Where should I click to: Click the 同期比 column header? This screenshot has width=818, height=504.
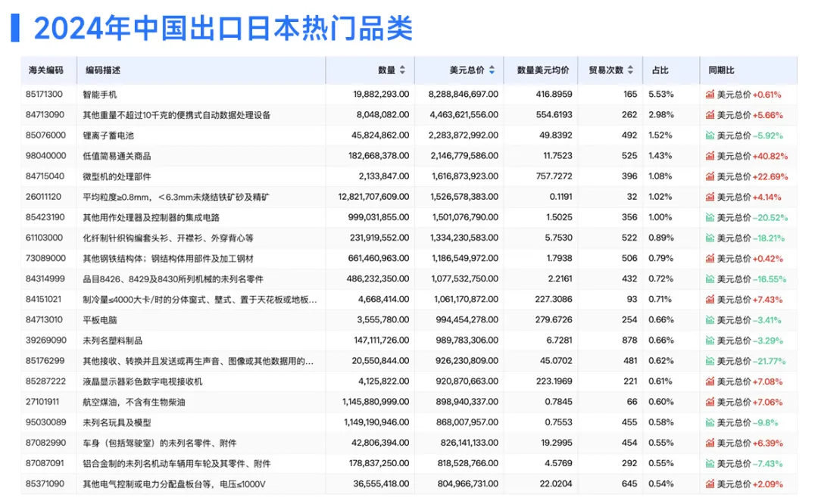click(x=721, y=70)
